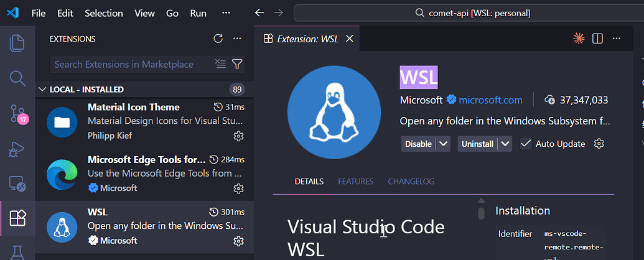Click the 37,347,033 install count
The height and width of the screenshot is (260, 644).
point(584,100)
